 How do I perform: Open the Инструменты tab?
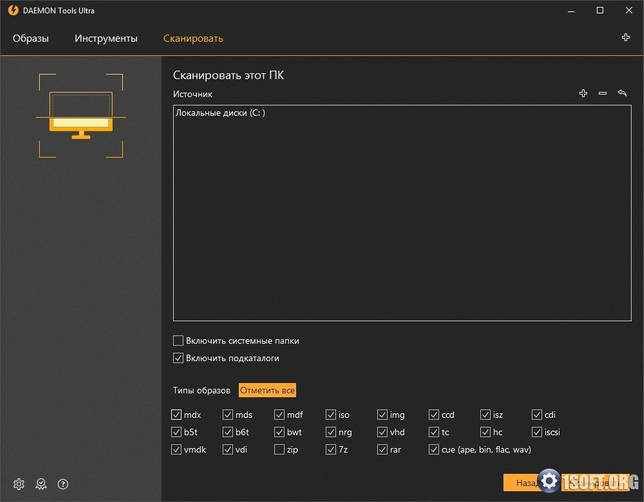point(106,38)
